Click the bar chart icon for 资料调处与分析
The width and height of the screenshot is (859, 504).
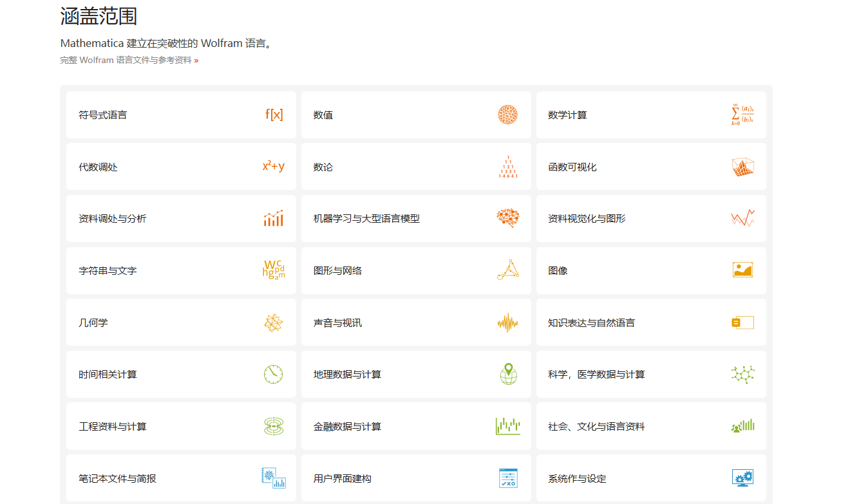tap(273, 218)
